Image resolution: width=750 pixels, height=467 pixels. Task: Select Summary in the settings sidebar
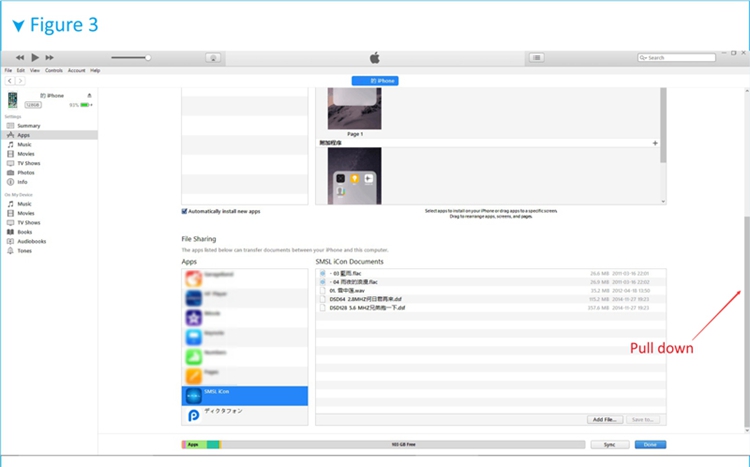(x=29, y=126)
